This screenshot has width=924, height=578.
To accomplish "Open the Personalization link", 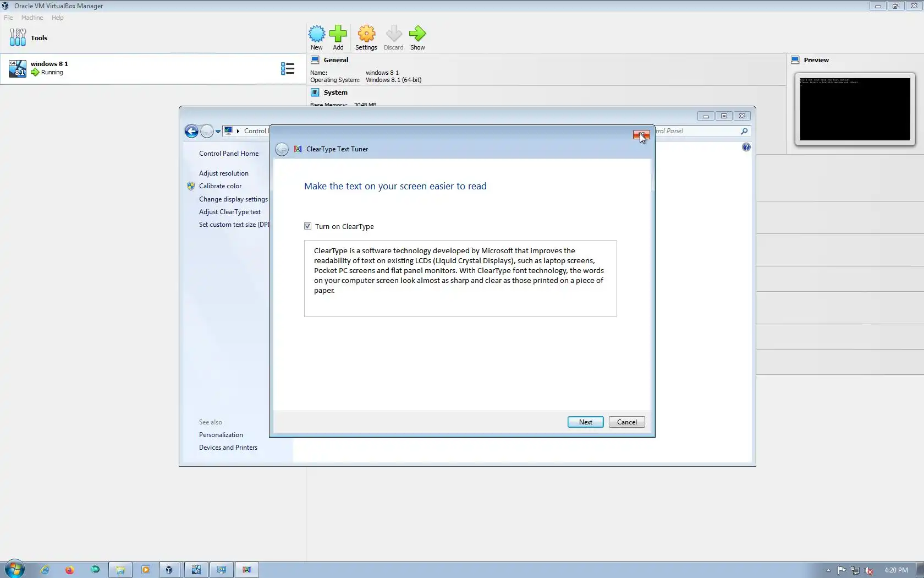I will point(221,435).
